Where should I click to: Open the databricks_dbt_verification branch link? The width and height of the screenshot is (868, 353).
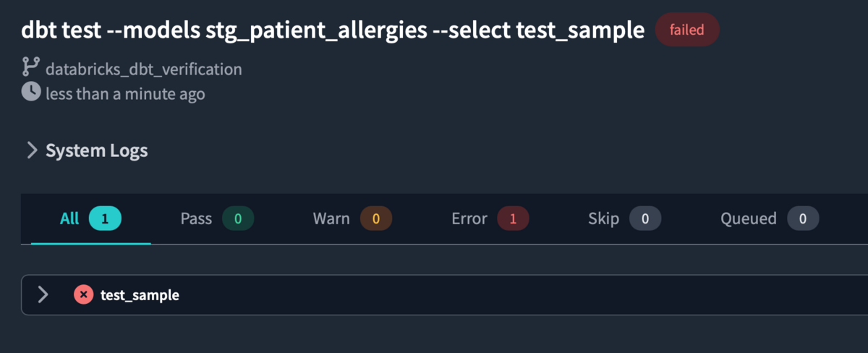coord(143,69)
